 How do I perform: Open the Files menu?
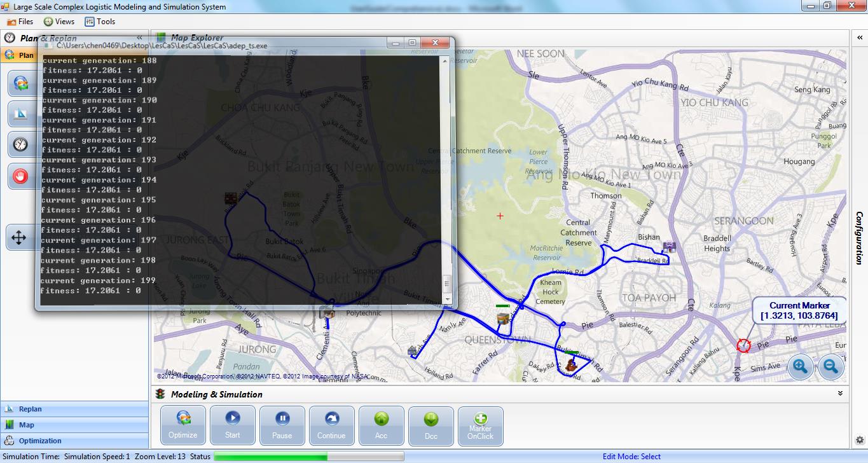[20, 22]
